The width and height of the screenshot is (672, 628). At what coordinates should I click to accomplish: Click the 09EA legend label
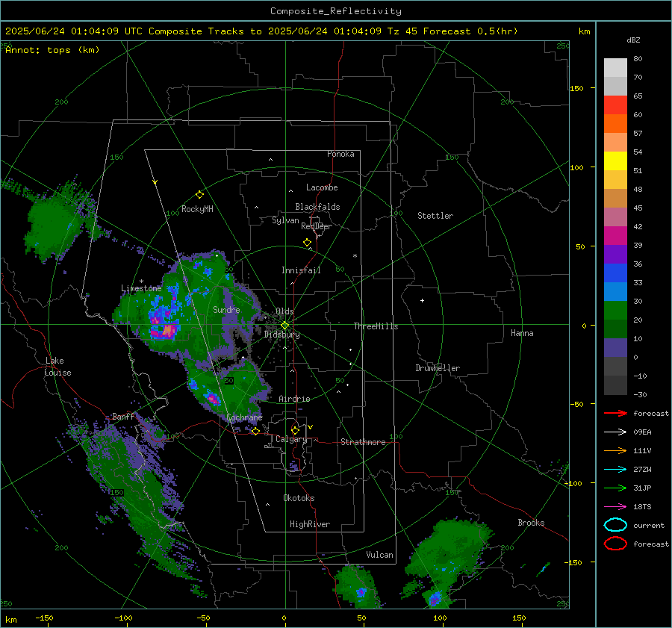coord(642,432)
